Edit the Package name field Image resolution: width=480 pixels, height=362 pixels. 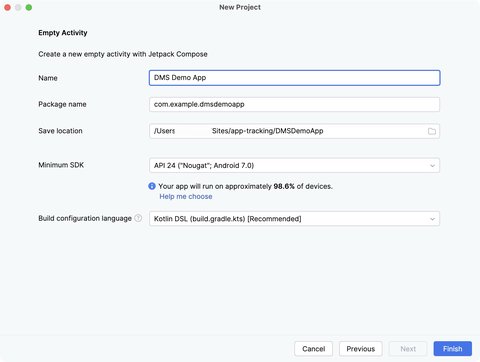pyautogui.click(x=294, y=104)
